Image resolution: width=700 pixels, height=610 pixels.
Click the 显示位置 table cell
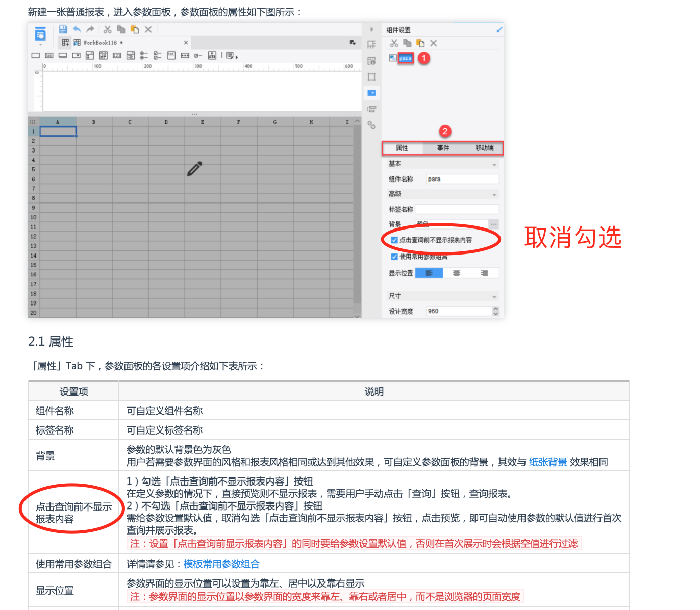(x=73, y=591)
